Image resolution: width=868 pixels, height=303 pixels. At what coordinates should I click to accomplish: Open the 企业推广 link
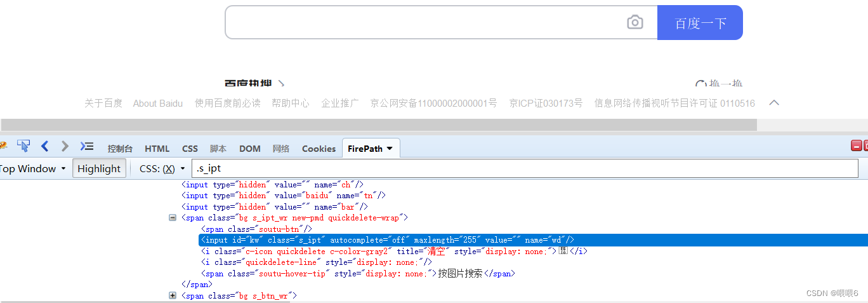click(x=340, y=103)
